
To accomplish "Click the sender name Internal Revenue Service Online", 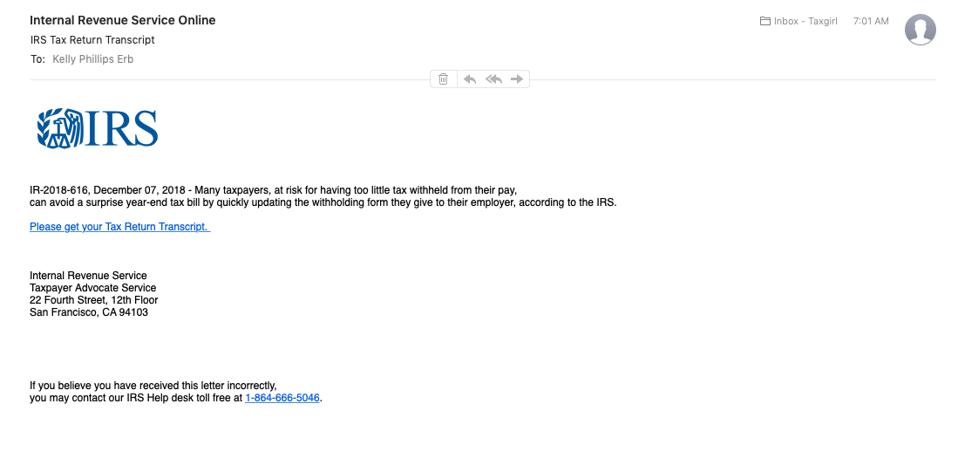I will (x=122, y=20).
